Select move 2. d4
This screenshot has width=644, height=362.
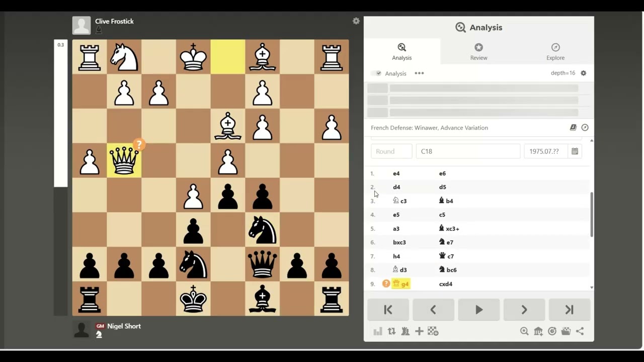click(x=396, y=187)
